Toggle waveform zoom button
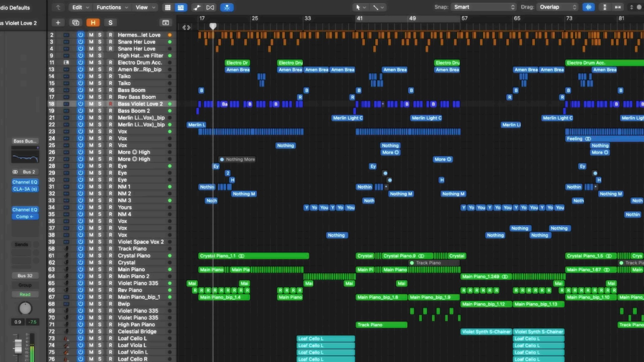644x362 pixels. pyautogui.click(x=589, y=7)
